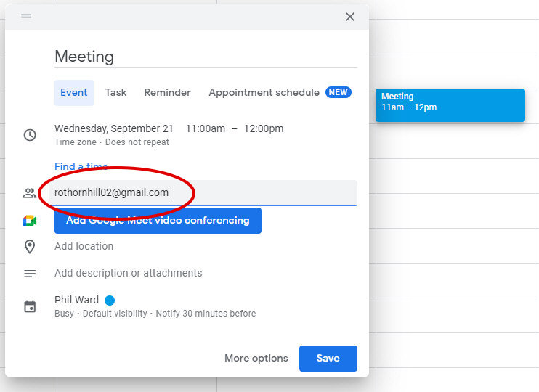Open the Phil Ward calendar selector
Image resolution: width=539 pixels, height=392 pixels.
[x=77, y=300]
